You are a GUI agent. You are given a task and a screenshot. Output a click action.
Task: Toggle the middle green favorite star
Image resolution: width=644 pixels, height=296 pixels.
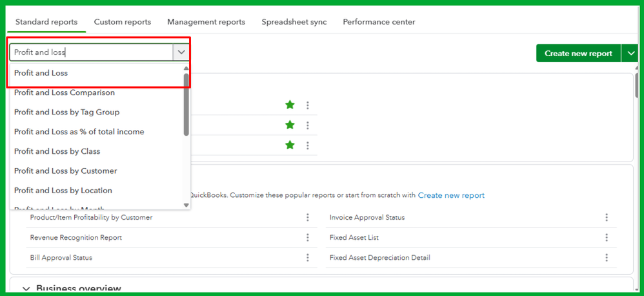click(290, 125)
